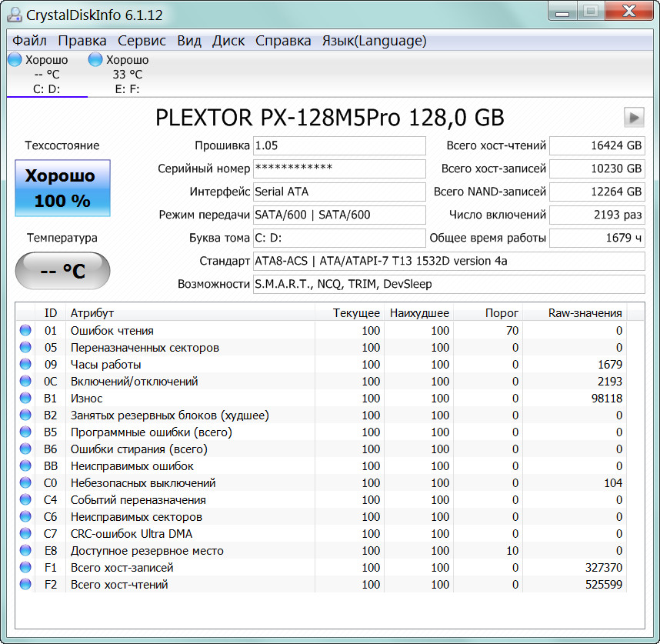
Task: Click the 16424 GB host reads value
Action: coord(597,145)
